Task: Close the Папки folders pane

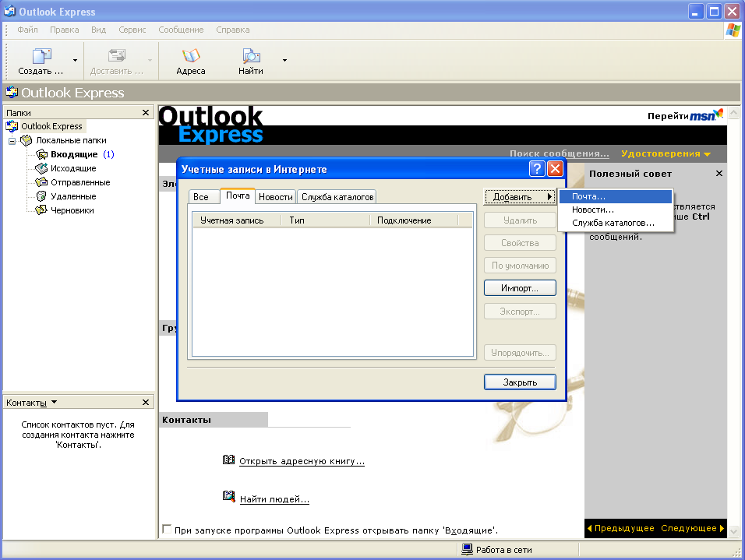Action: coord(146,113)
